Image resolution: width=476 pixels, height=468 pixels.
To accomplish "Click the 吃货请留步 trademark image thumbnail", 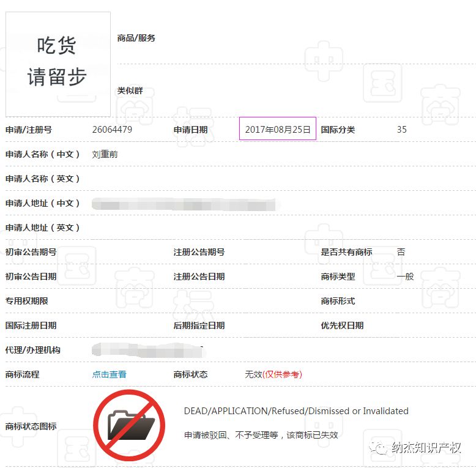I will click(58, 64).
